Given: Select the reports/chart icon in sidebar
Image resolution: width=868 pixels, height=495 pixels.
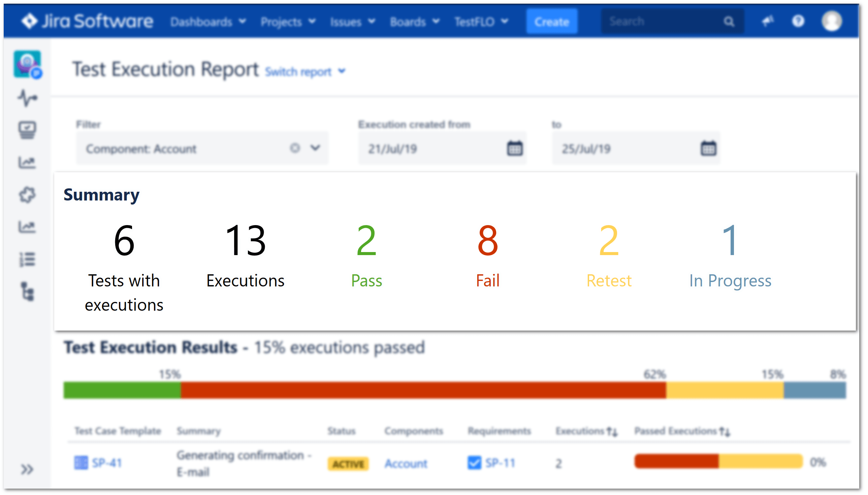Looking at the screenshot, I should (28, 162).
